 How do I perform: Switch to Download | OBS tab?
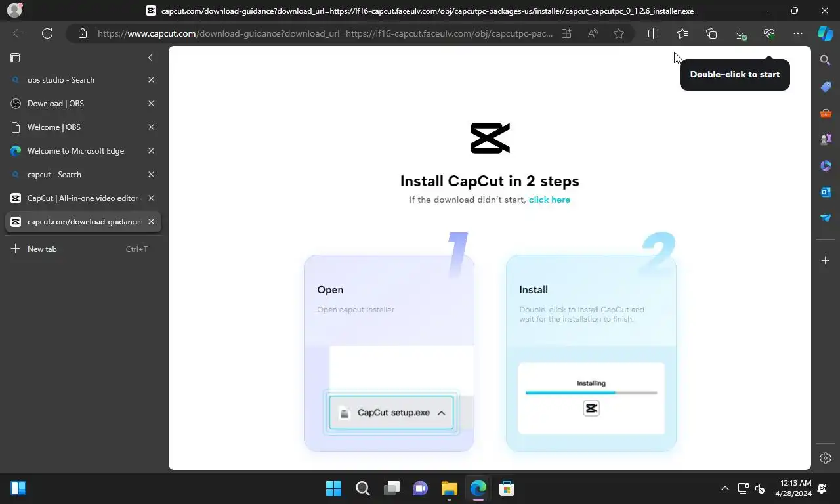point(83,104)
